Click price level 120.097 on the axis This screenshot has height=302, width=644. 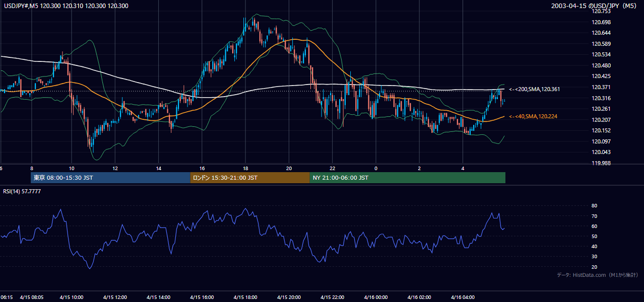click(x=602, y=141)
